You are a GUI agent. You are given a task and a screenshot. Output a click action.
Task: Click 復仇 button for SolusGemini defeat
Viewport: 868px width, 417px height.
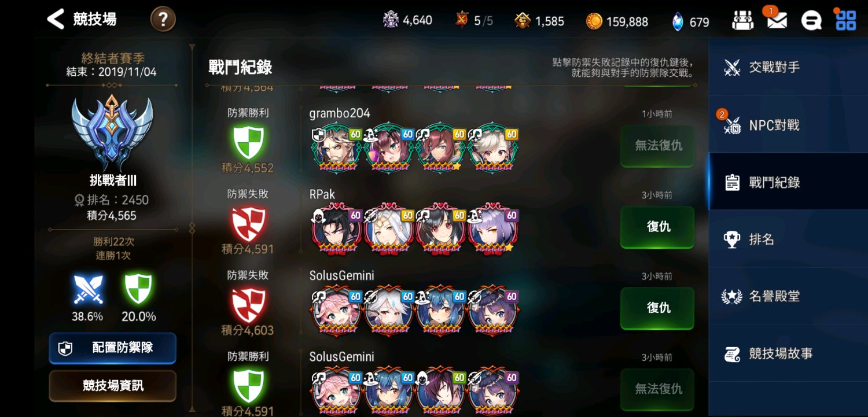pyautogui.click(x=657, y=308)
